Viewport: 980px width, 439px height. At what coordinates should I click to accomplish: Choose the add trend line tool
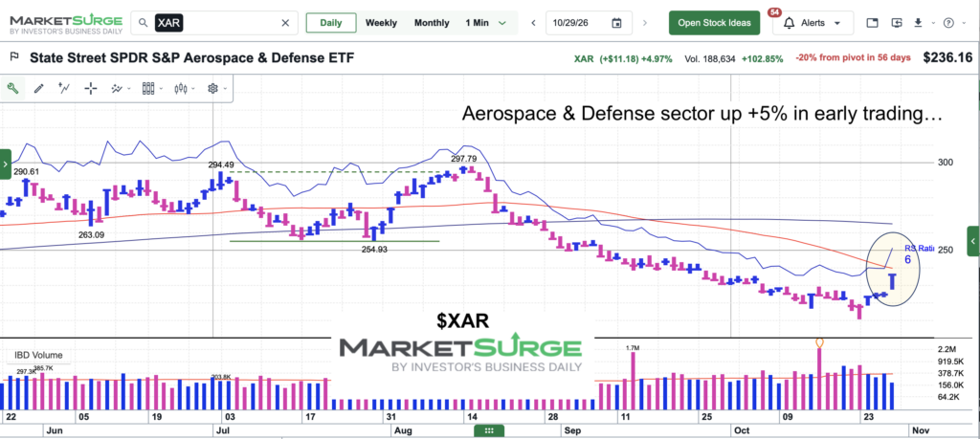pyautogui.click(x=64, y=88)
